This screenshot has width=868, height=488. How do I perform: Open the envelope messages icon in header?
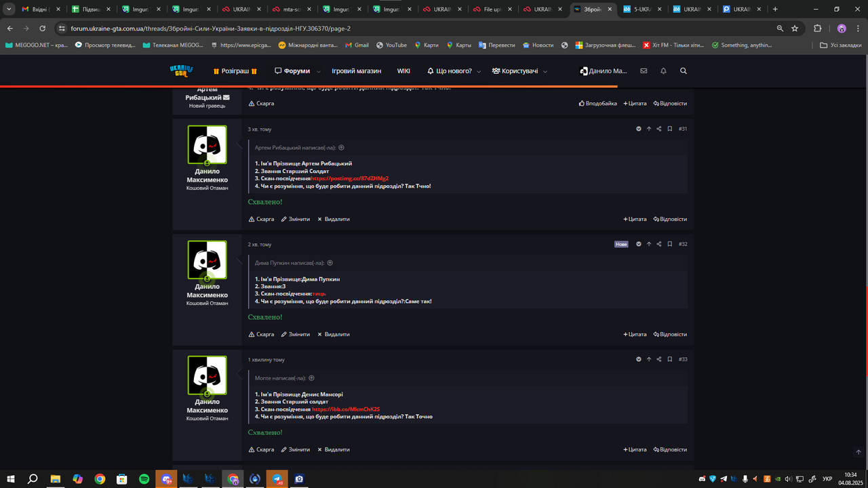(644, 71)
